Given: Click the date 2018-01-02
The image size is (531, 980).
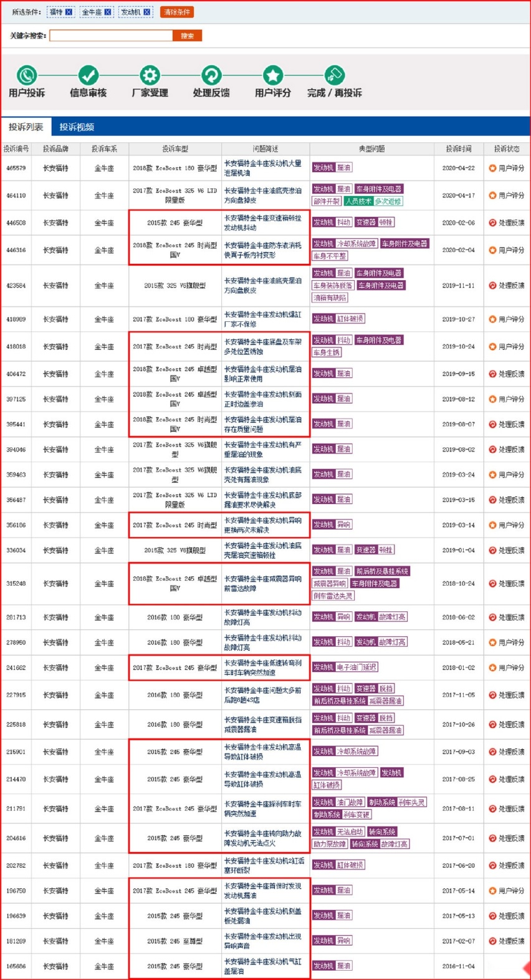Looking at the screenshot, I should click(459, 667).
